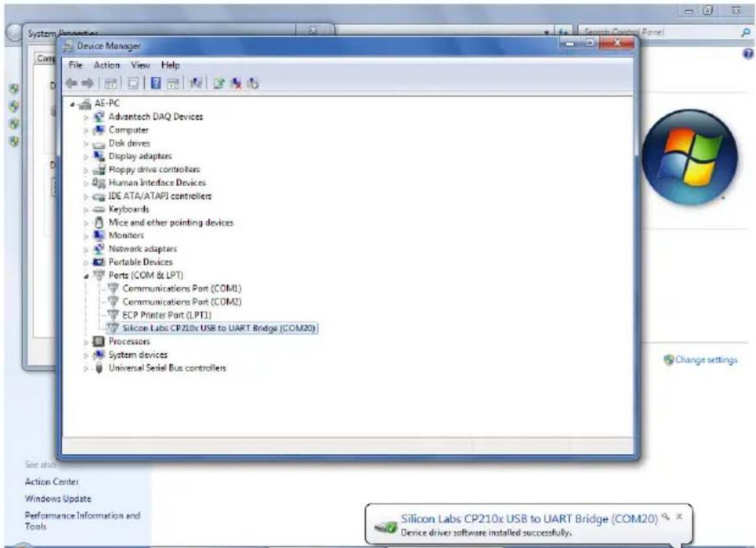756x548 pixels.
Task: Select the Display adapters row
Action: [x=140, y=156]
